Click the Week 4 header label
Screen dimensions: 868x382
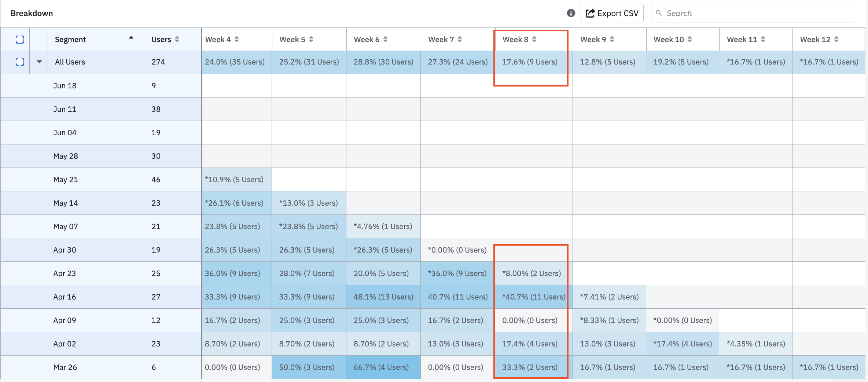pos(218,40)
